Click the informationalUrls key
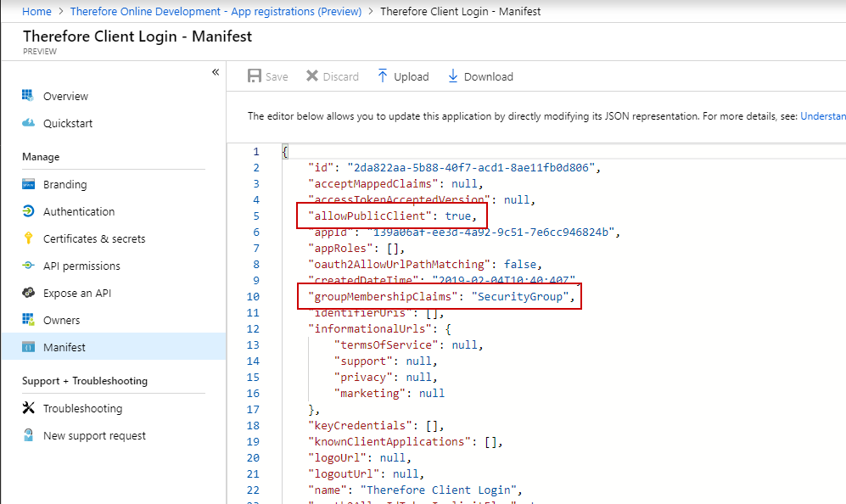The height and width of the screenshot is (504, 846). [x=370, y=328]
